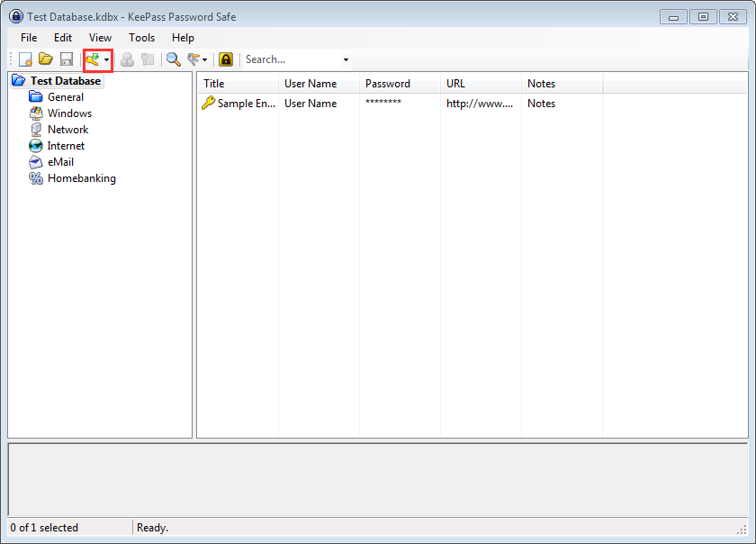Sort entries by the Title column header
756x544 pixels.
point(238,84)
